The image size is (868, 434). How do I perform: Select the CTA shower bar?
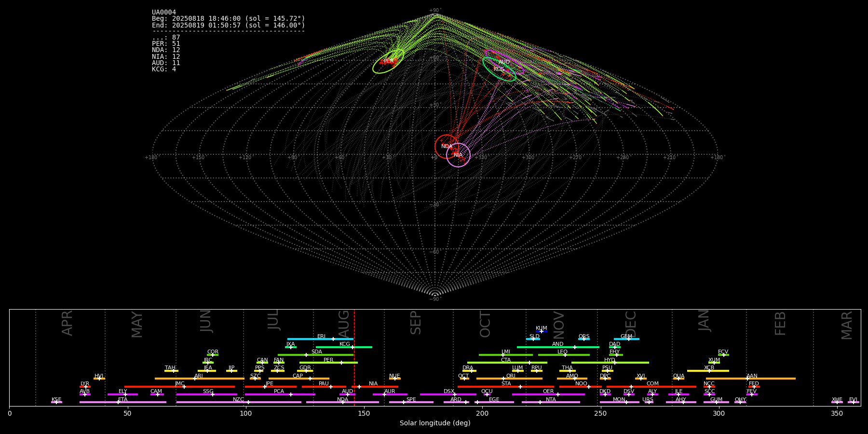coord(507,363)
